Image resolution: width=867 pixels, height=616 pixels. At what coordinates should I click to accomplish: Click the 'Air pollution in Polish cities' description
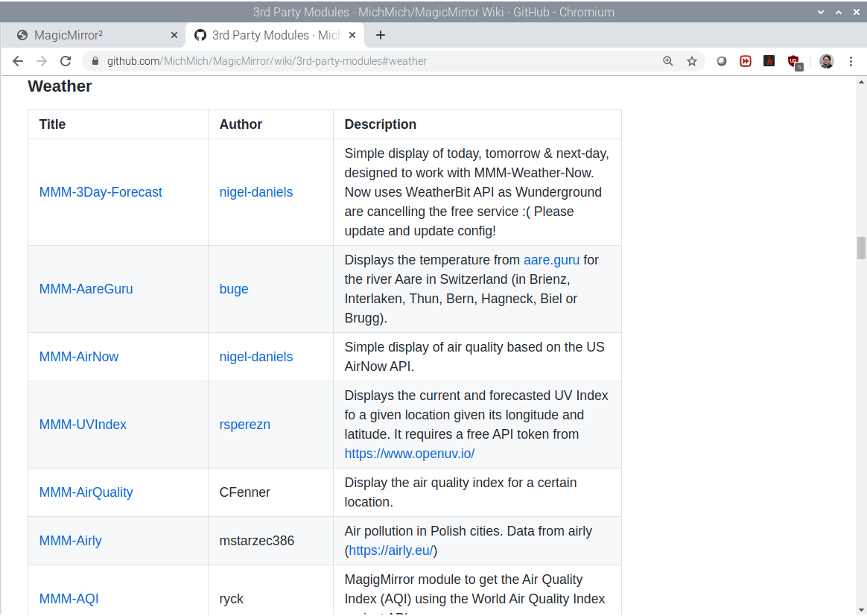468,541
